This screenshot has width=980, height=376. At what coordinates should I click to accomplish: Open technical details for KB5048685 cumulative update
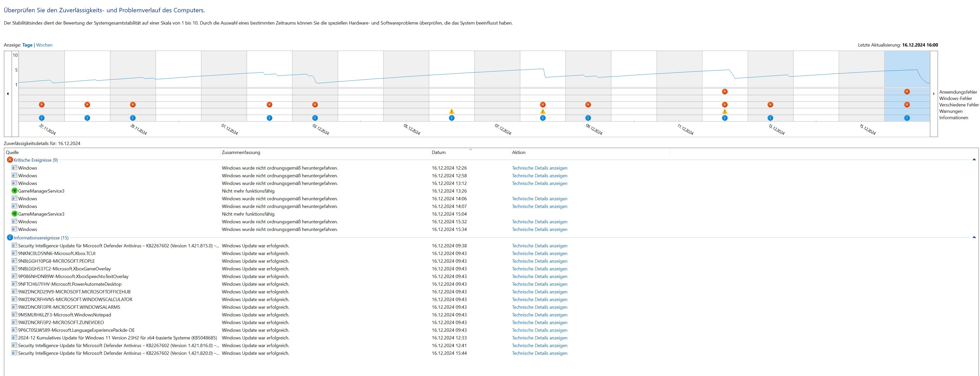pyautogui.click(x=539, y=338)
